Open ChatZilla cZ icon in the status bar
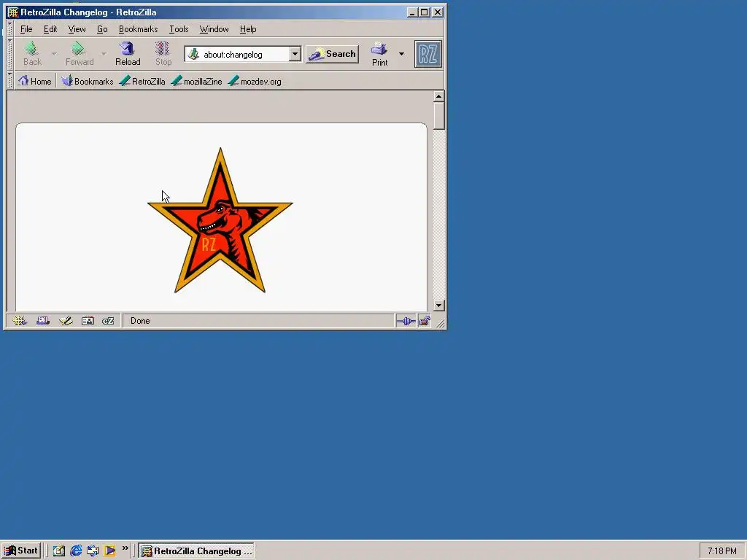The width and height of the screenshot is (747, 560). (108, 321)
